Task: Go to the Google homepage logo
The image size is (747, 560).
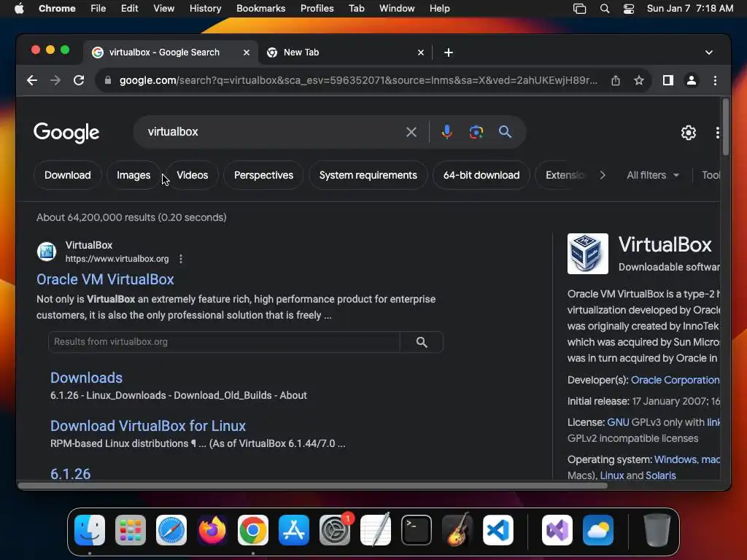Action: click(66, 133)
